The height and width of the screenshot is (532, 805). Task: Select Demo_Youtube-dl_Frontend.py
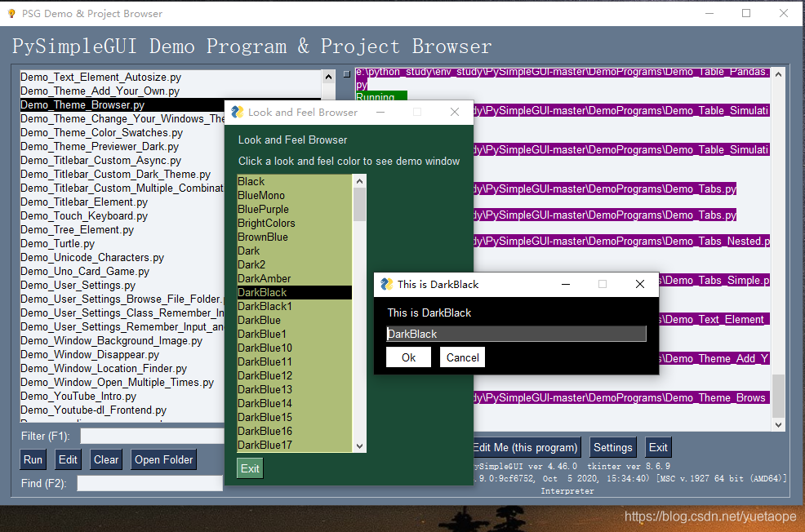tap(122, 410)
